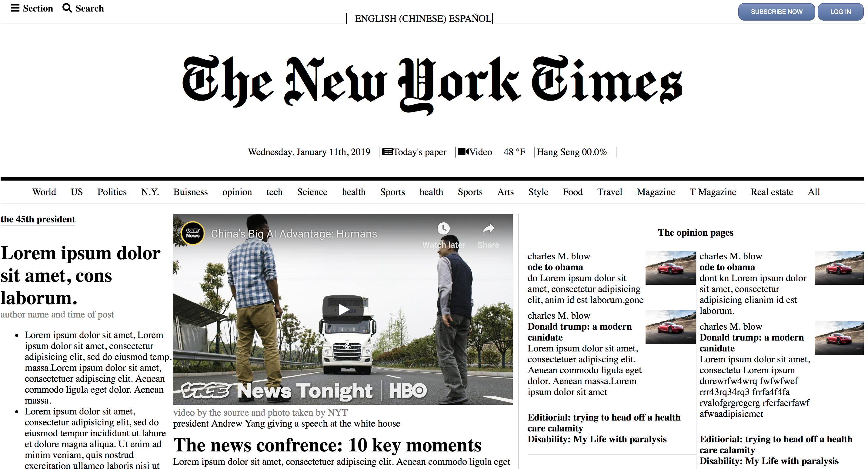Open the Arts section
Viewport: 868px width, 469px height.
[x=506, y=192]
